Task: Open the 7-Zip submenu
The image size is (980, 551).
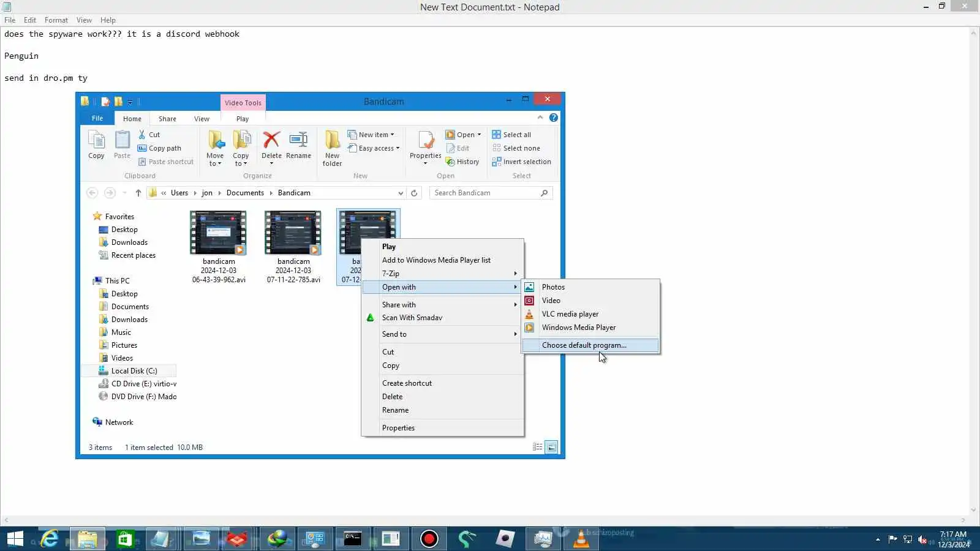Action: [x=442, y=274]
